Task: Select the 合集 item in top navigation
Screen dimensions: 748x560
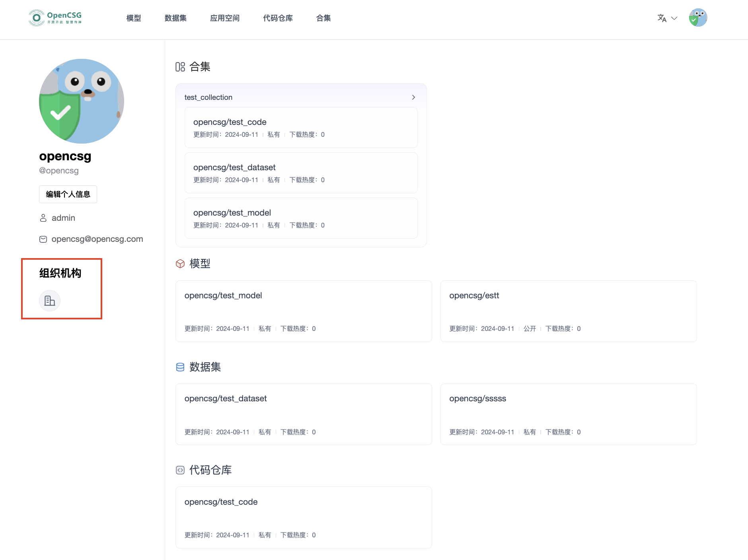Action: 323,18
